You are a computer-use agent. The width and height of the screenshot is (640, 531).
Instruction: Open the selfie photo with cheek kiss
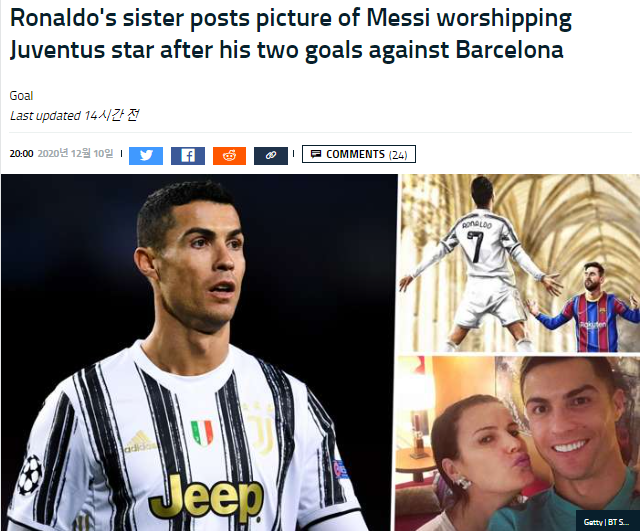(518, 443)
